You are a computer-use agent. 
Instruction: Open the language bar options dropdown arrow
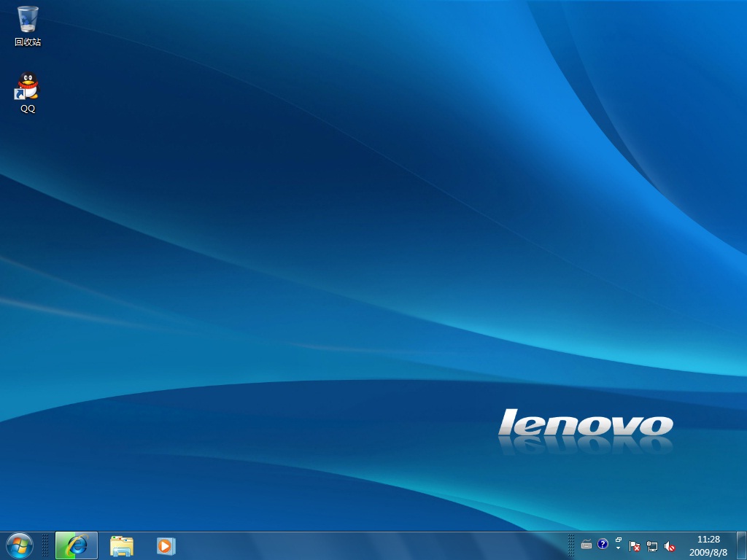coord(619,548)
